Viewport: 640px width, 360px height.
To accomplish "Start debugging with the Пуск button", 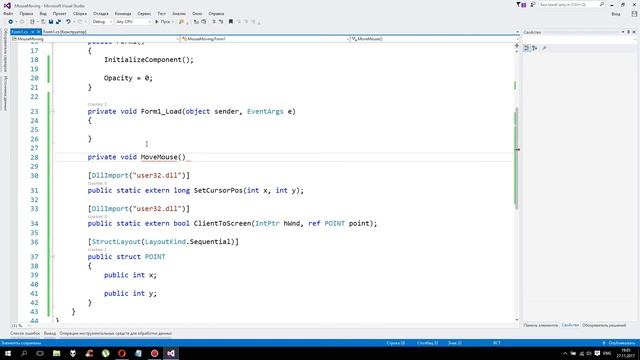I will [x=163, y=22].
